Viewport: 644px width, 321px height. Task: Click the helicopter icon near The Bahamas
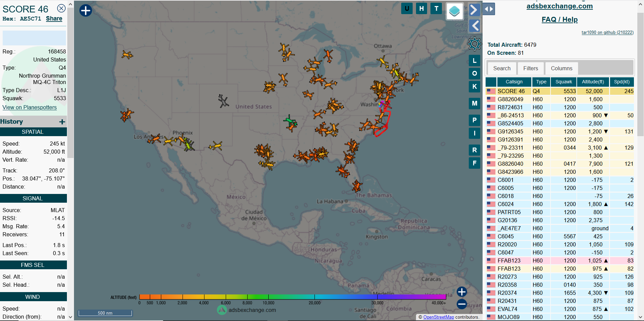tap(357, 186)
